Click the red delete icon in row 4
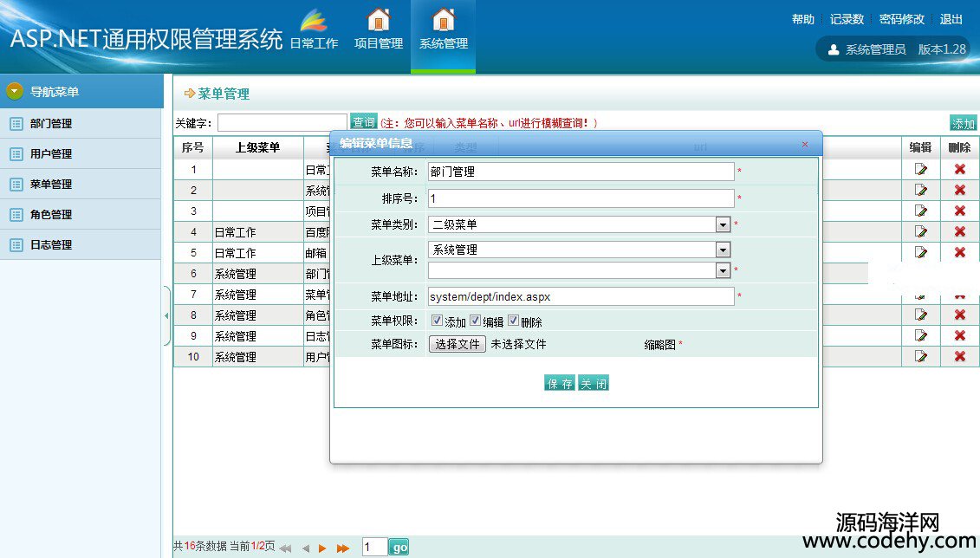The height and width of the screenshot is (558, 980). [x=959, y=231]
